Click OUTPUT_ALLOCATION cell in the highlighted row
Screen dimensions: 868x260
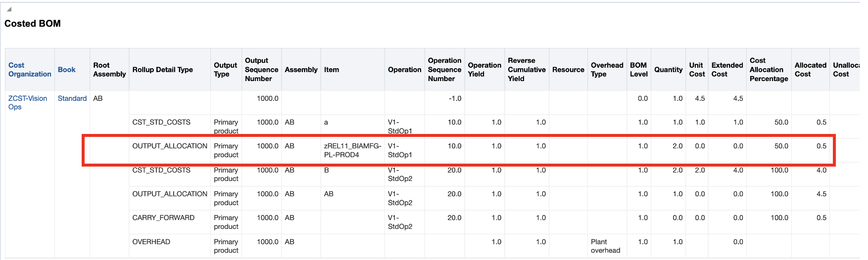pos(170,146)
